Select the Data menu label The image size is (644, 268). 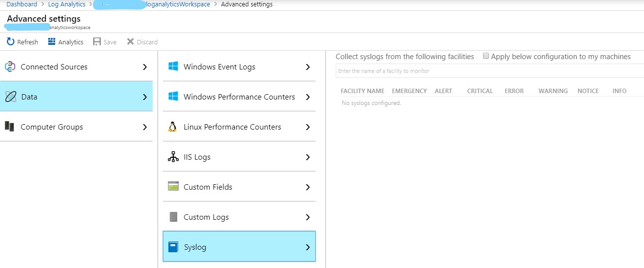tap(29, 97)
